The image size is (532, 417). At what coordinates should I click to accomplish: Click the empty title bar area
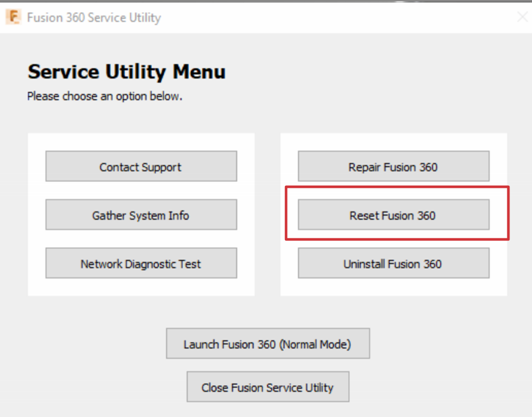click(329, 18)
